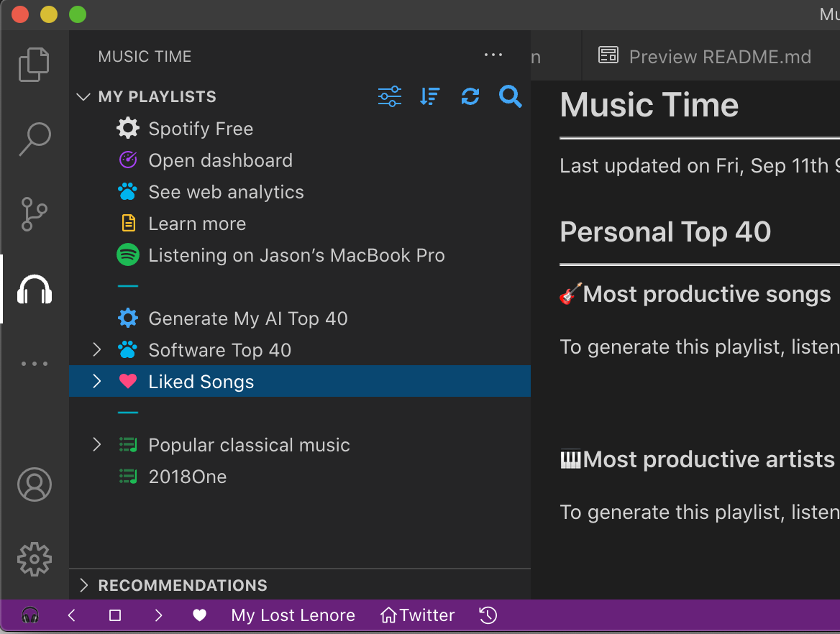Open the Music Time headphones activity icon
The image size is (840, 634).
tap(35, 289)
